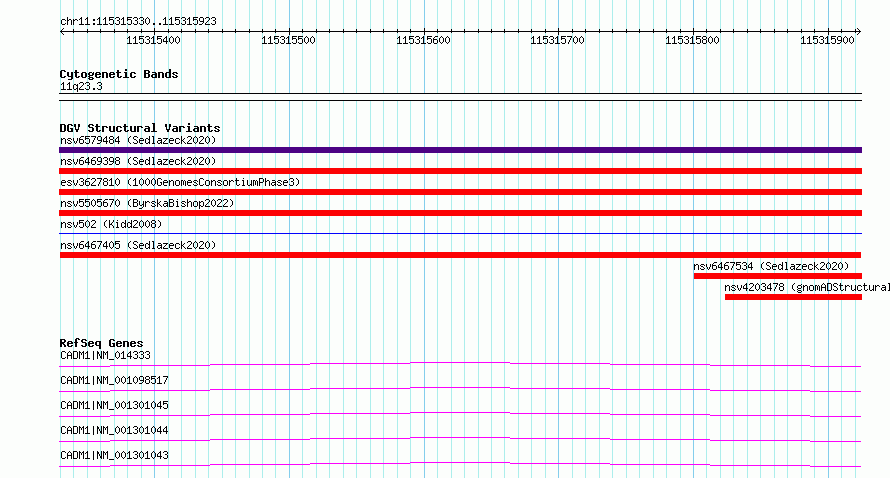The height and width of the screenshot is (478, 890).
Task: Click the short red bar under nsv6467534
Action: [x=778, y=276]
